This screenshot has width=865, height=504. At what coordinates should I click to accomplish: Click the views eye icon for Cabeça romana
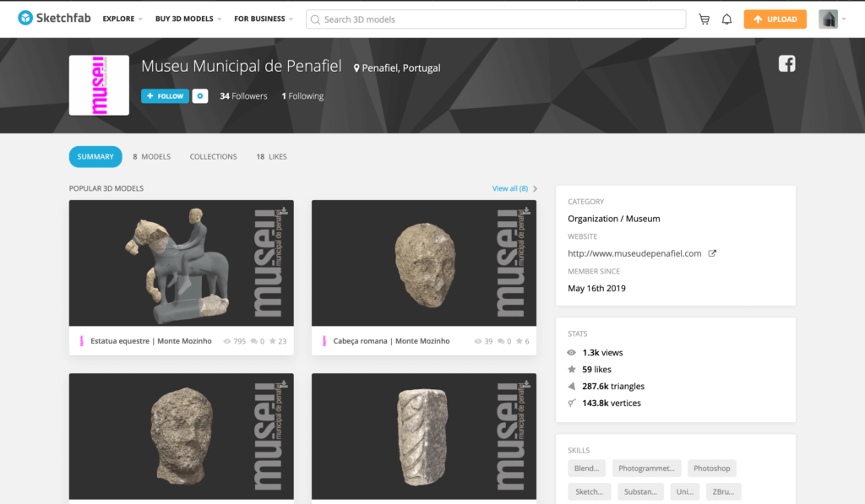click(x=478, y=341)
